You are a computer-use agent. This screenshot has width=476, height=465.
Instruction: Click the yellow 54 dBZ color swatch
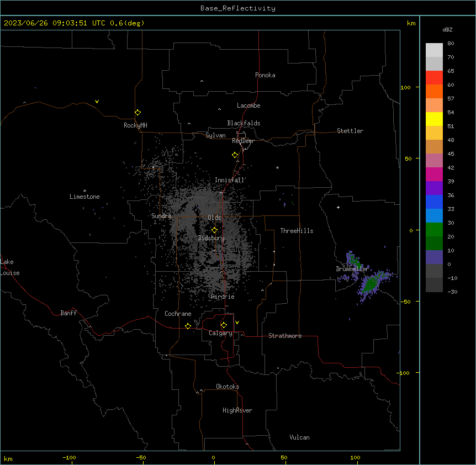pyautogui.click(x=434, y=119)
